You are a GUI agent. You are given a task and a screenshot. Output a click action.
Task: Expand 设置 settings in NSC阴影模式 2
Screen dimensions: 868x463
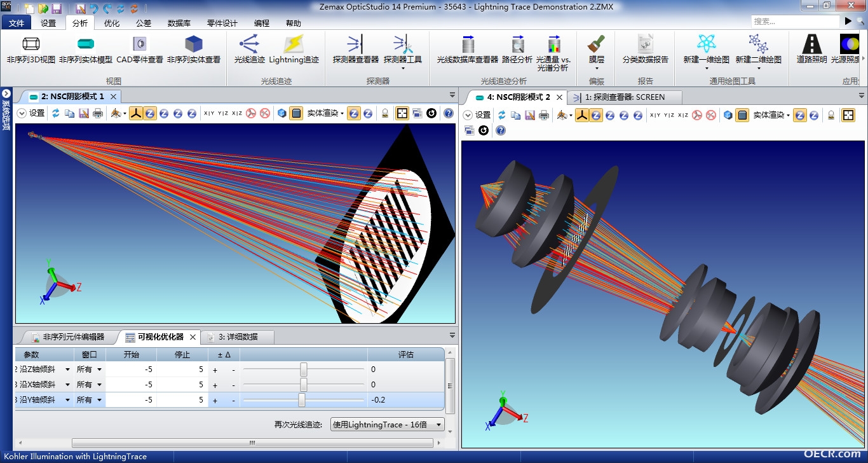point(477,115)
